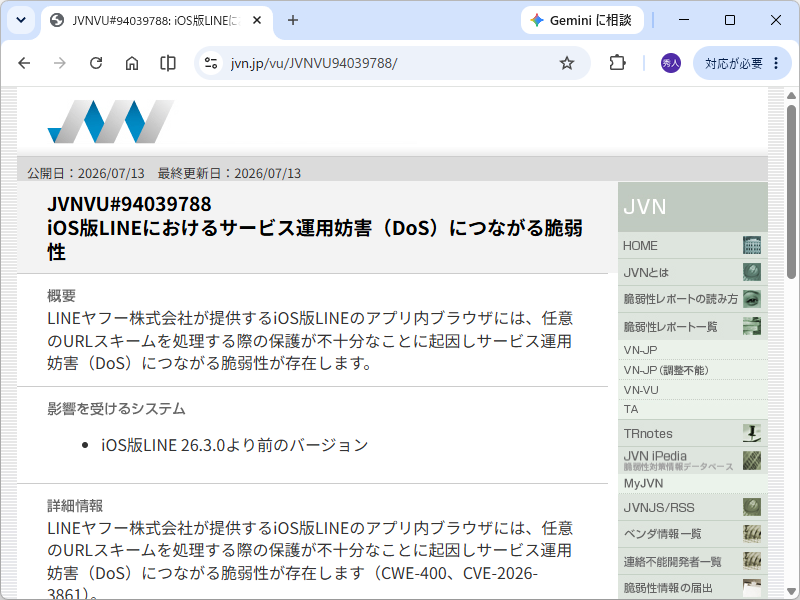The image size is (800, 600).
Task: Click the HOME building thumbnail icon
Action: point(752,246)
